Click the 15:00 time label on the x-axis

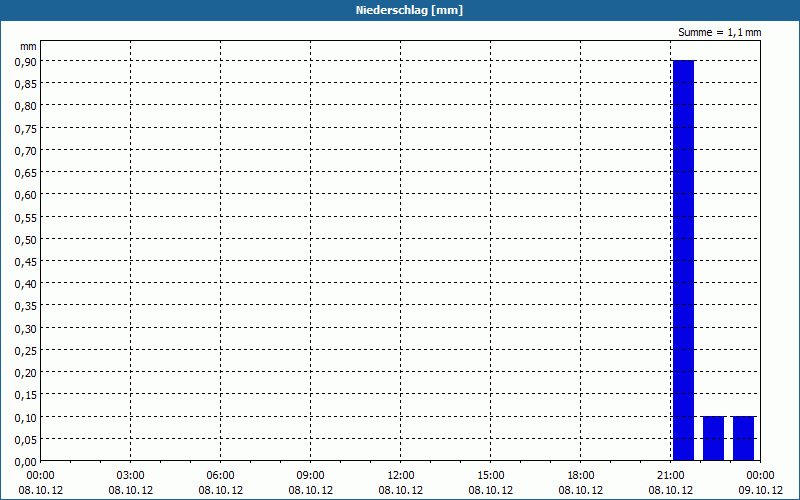pos(490,476)
